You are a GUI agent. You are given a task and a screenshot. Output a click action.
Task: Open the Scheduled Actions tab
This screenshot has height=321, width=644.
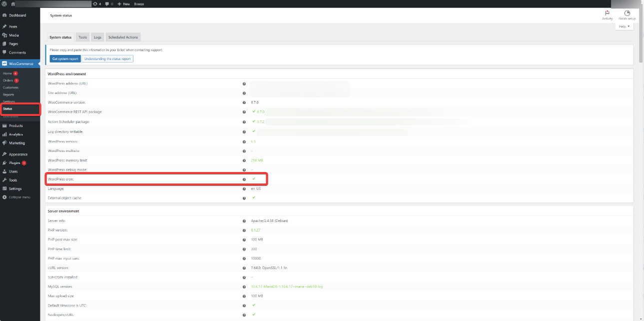point(123,37)
